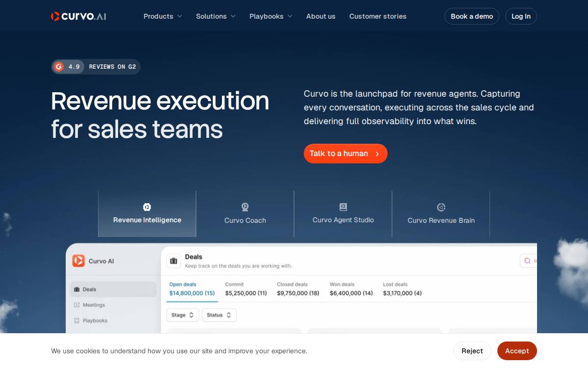Expand the Solutions chevron arrow

pyautogui.click(x=233, y=16)
